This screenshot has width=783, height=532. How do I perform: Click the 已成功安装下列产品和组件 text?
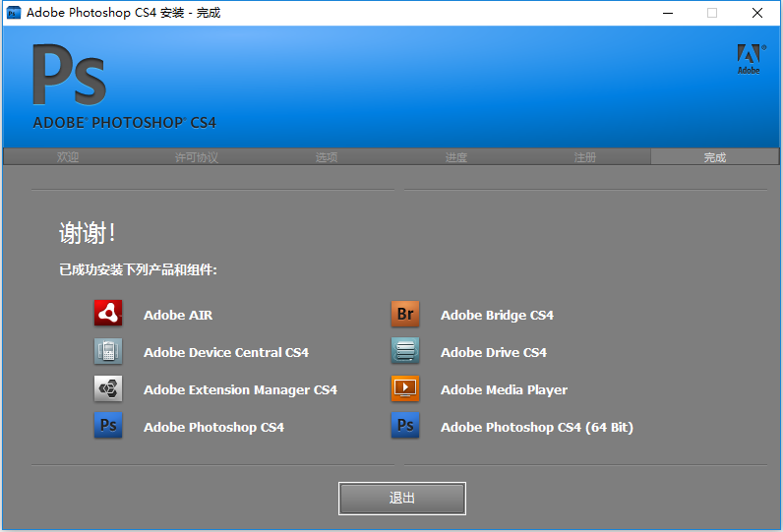(x=139, y=270)
